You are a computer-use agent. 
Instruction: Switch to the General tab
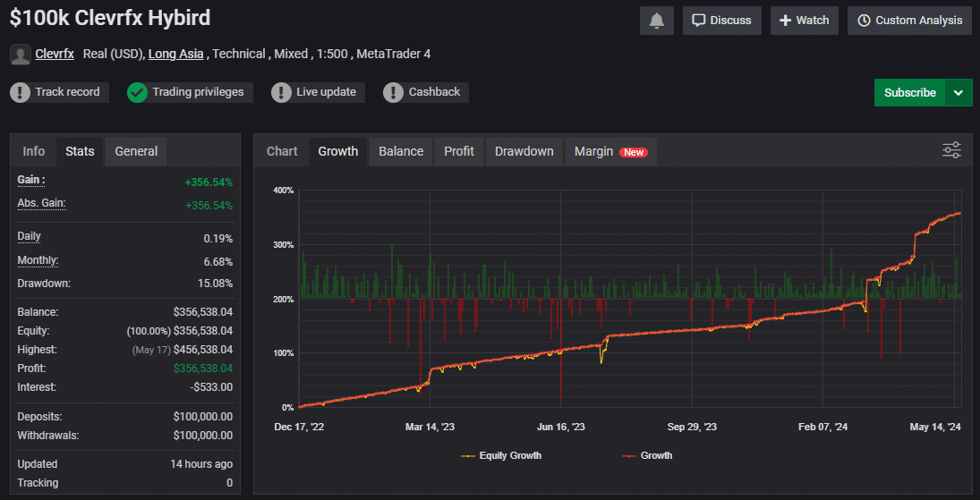coord(136,151)
